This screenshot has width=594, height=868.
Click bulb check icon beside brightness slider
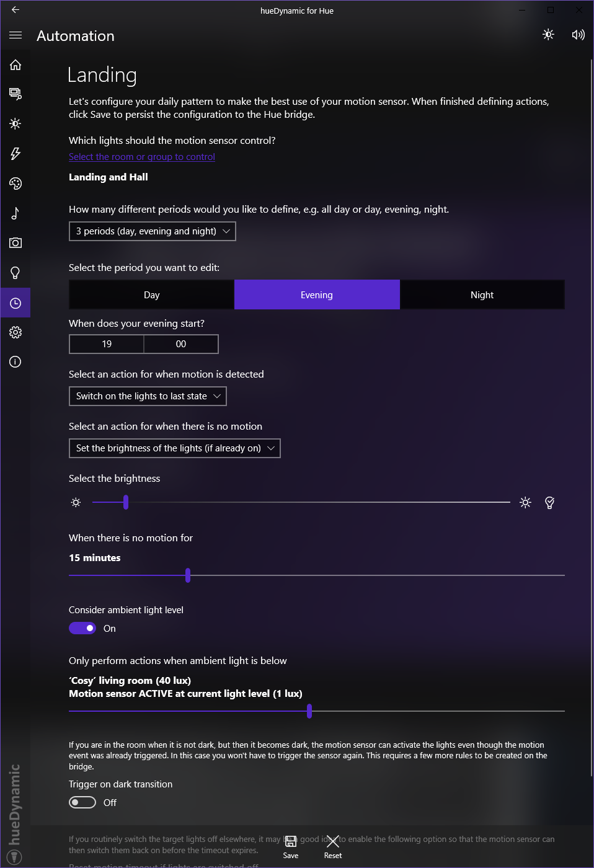tap(549, 503)
